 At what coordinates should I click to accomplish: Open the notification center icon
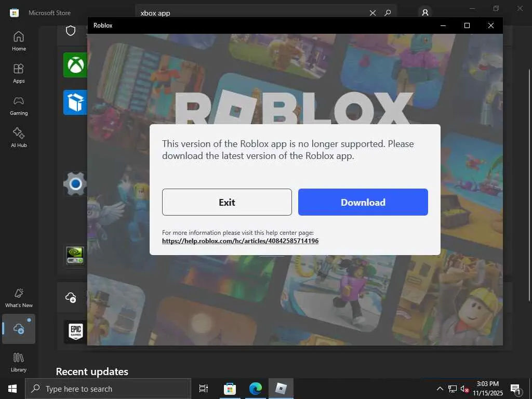click(515, 389)
